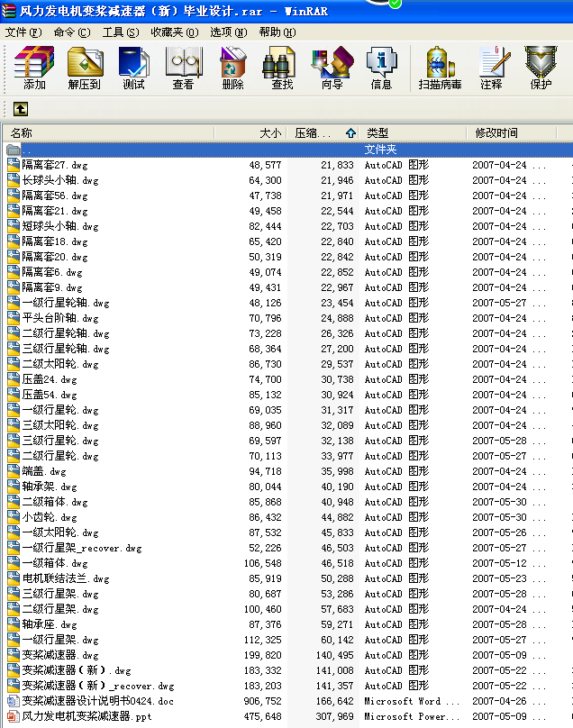Select file 变桨减速器(新)_recover.dwg
Viewport: 573px width, 728px height.
click(98, 686)
